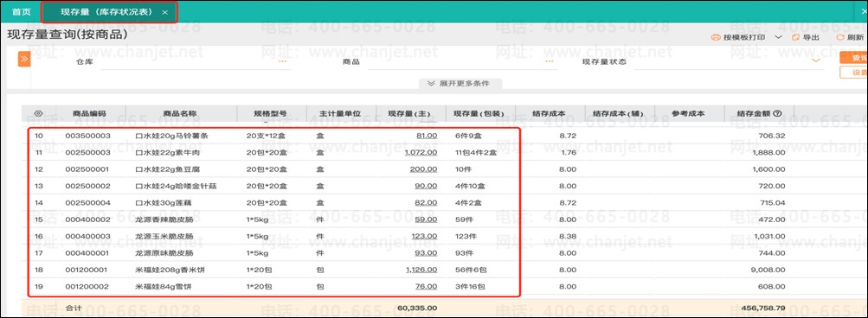Viewport: 868px width, 318px height.
Task: Open the dropdown arrow next to 按模板打印
Action: [x=778, y=38]
